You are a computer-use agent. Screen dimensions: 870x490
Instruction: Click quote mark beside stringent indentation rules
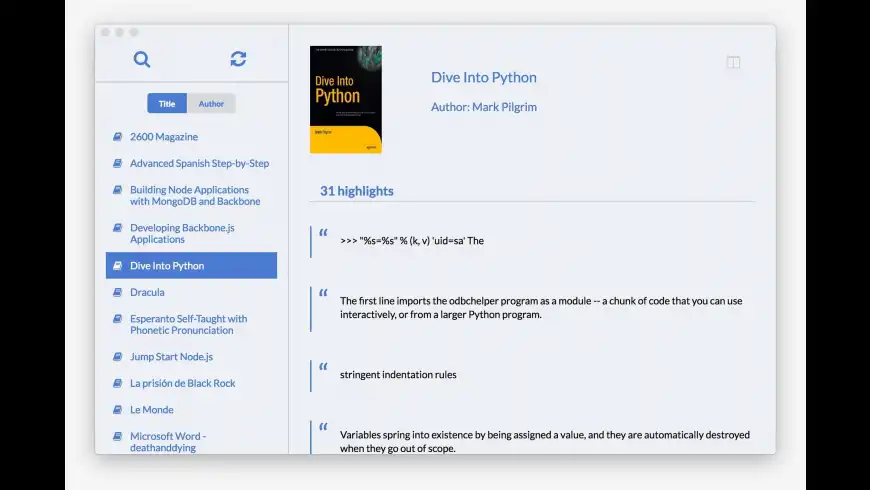323,366
